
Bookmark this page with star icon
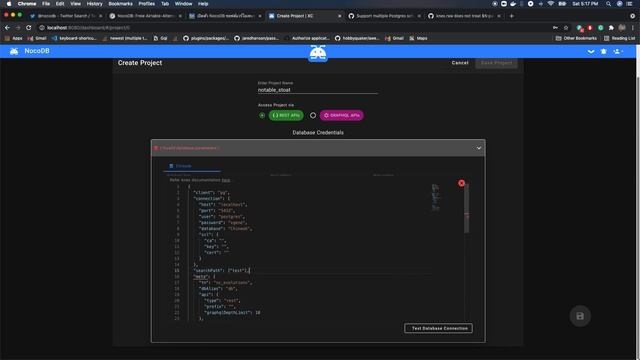[x=566, y=28]
